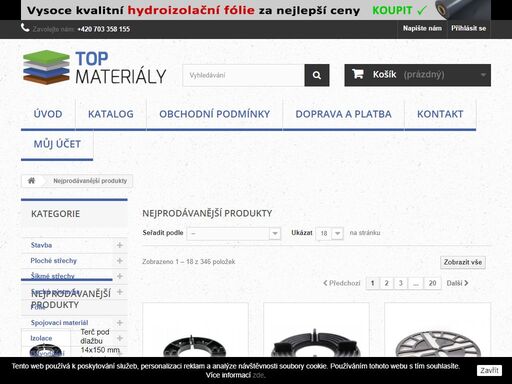Click the Top Materiály logo
This screenshot has height=384, width=512.
click(x=95, y=68)
